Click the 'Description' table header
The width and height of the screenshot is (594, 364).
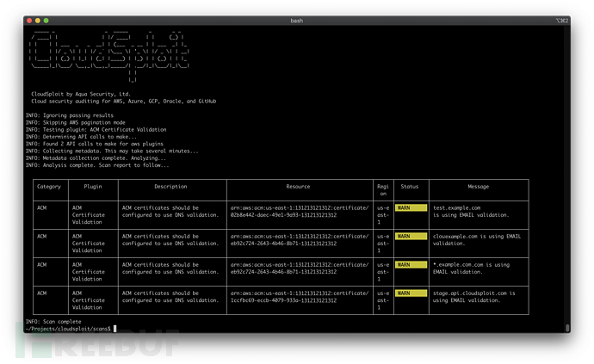pyautogui.click(x=170, y=187)
